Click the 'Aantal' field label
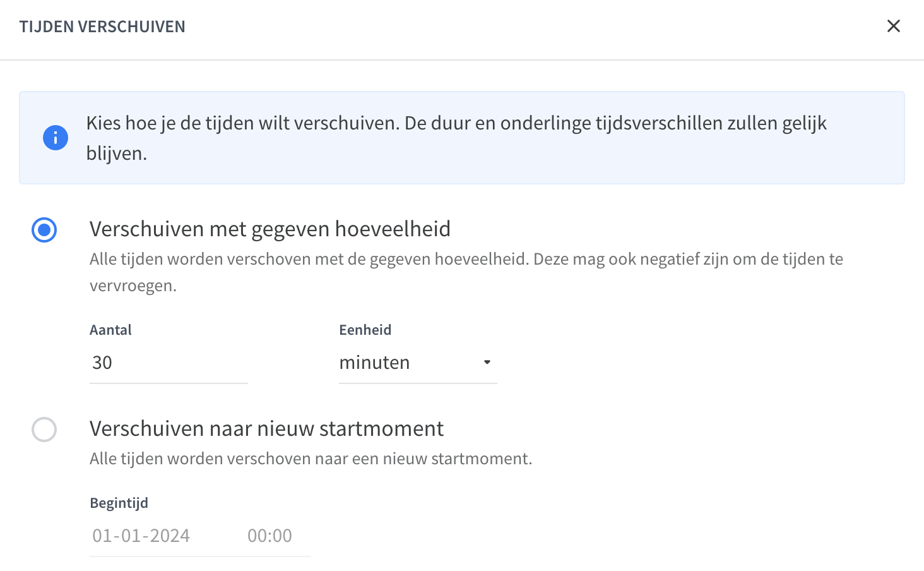924x571 pixels. pyautogui.click(x=110, y=330)
